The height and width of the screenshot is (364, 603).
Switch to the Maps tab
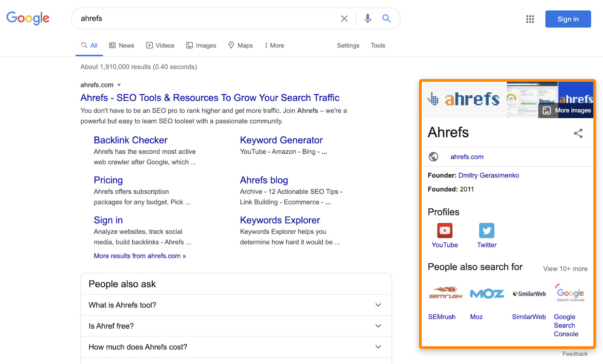pyautogui.click(x=240, y=46)
